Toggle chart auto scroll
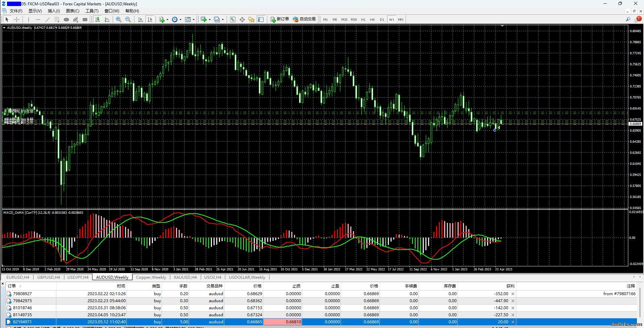644x328 pixels. pos(140,19)
